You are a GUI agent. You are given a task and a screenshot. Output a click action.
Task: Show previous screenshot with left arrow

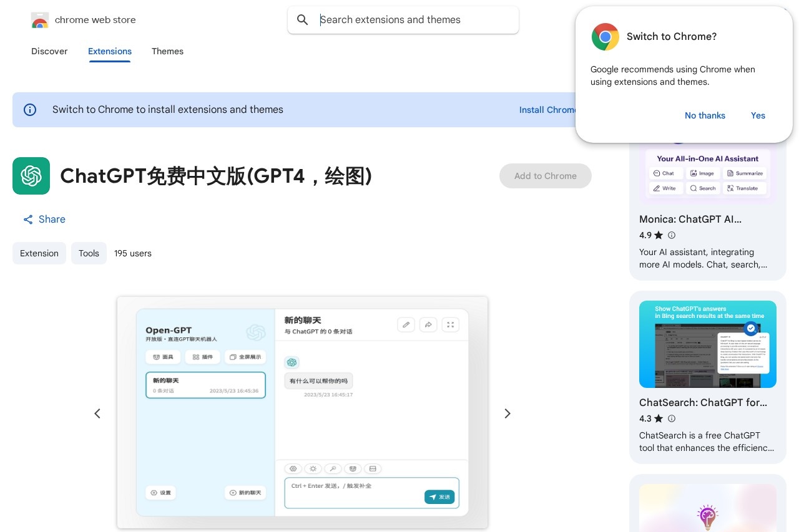(x=97, y=414)
